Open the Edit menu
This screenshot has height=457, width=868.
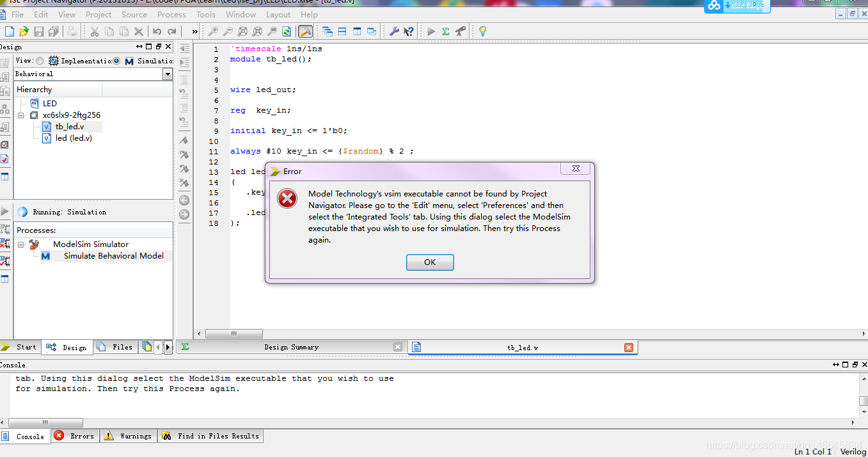click(41, 14)
